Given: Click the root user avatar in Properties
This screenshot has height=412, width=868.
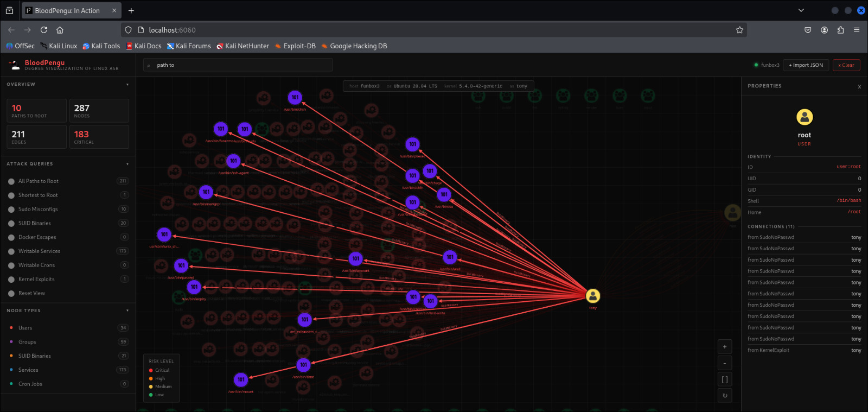Looking at the screenshot, I should pos(805,117).
